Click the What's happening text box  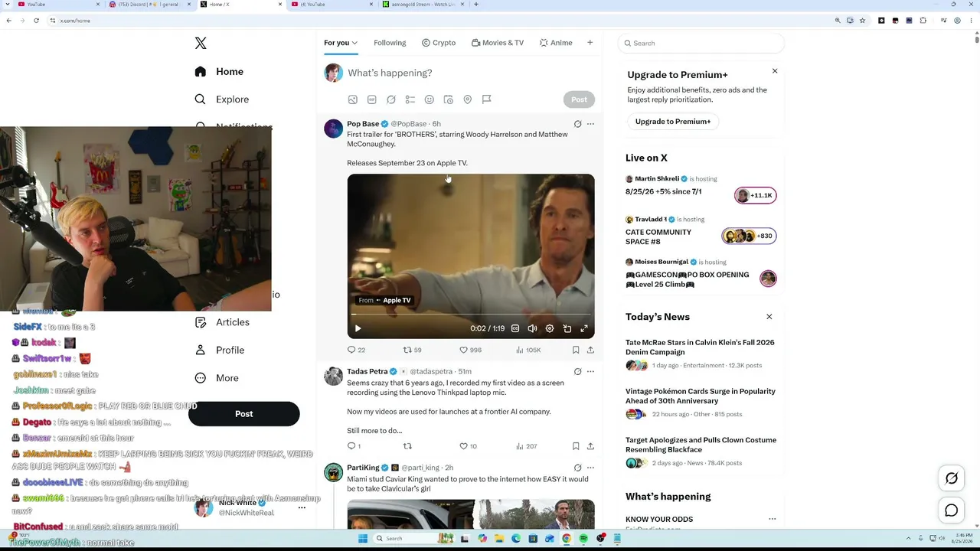pyautogui.click(x=471, y=73)
